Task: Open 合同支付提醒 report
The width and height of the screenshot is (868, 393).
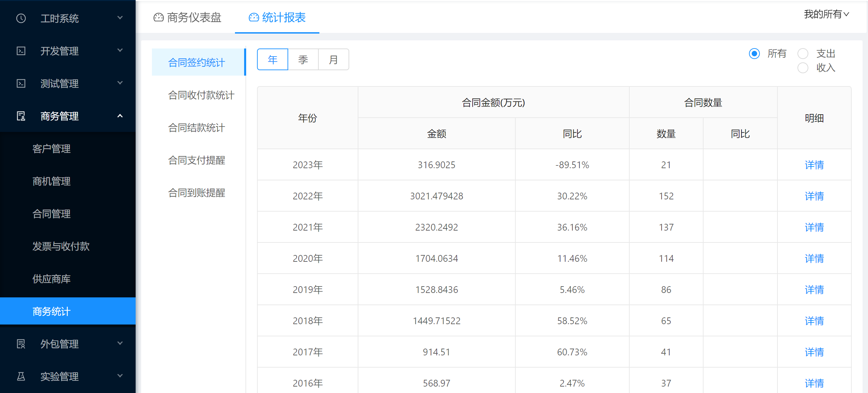Action: coord(198,160)
